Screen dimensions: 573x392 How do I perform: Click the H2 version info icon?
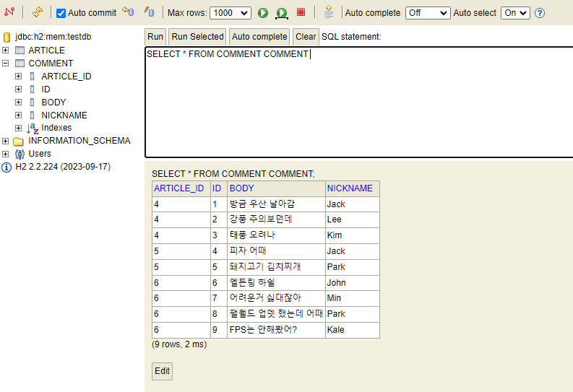pyautogui.click(x=7, y=167)
